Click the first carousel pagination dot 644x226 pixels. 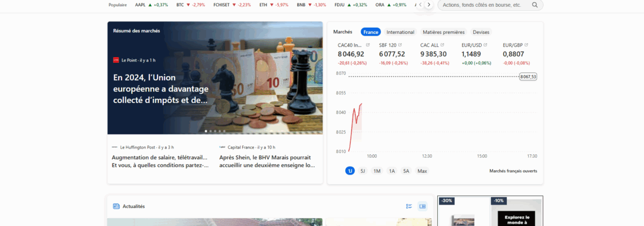click(206, 131)
